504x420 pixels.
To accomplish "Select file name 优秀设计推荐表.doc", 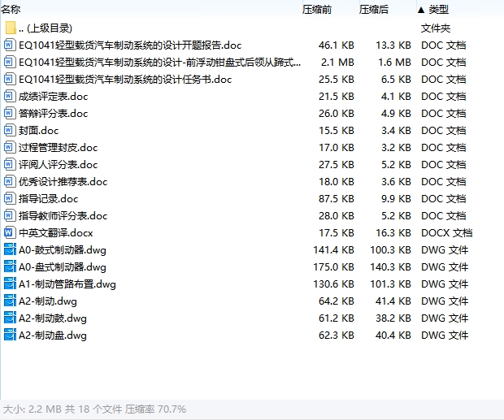I will (63, 182).
